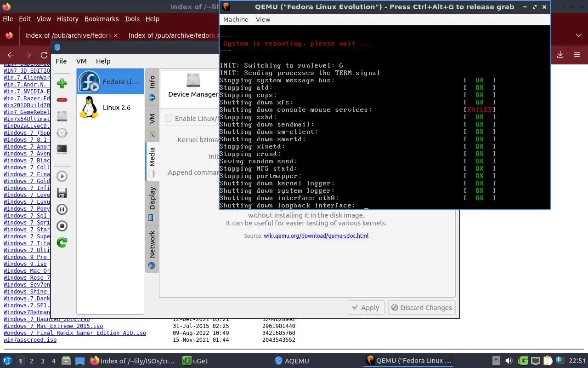Click the clipboard tray icon
Screen dimensions: 588x368
click(548, 361)
